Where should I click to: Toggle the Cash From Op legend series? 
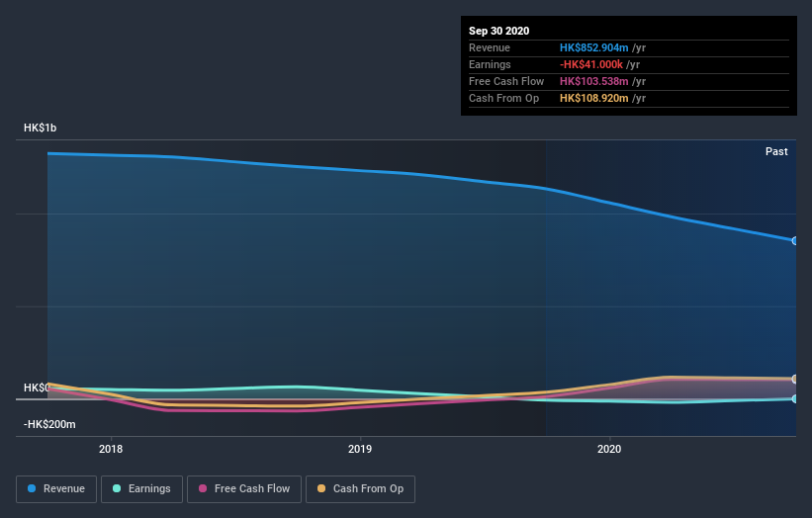pos(360,489)
